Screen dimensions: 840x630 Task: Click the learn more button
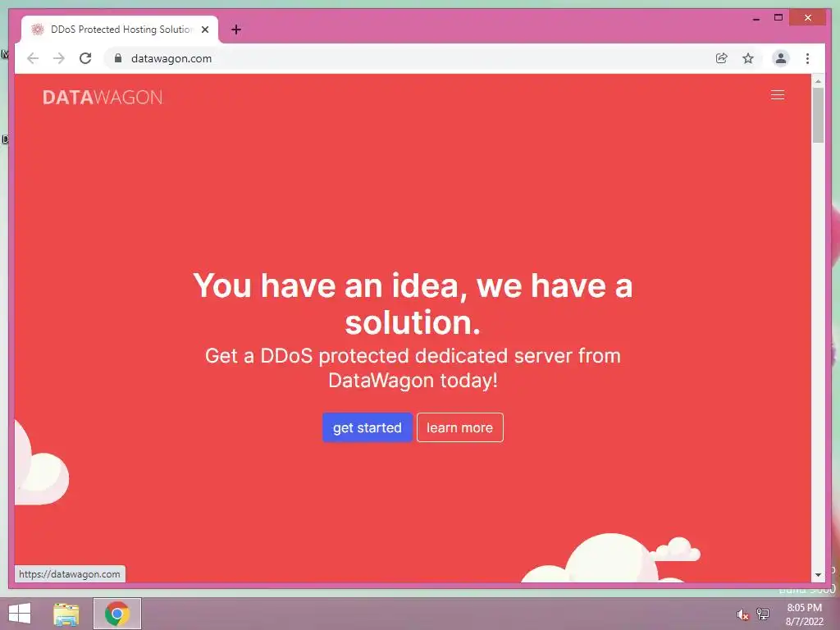pyautogui.click(x=459, y=427)
